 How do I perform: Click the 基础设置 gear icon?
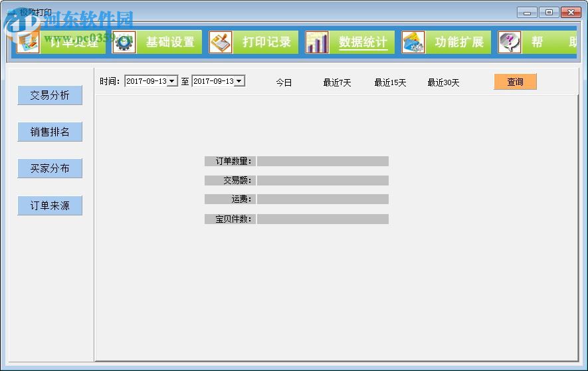click(124, 42)
